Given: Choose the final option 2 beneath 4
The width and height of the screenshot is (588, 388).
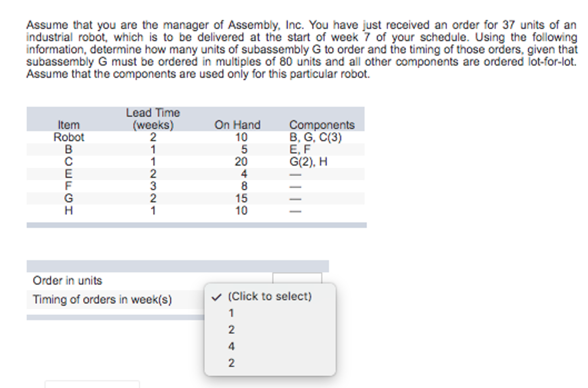Looking at the screenshot, I should coord(270,363).
